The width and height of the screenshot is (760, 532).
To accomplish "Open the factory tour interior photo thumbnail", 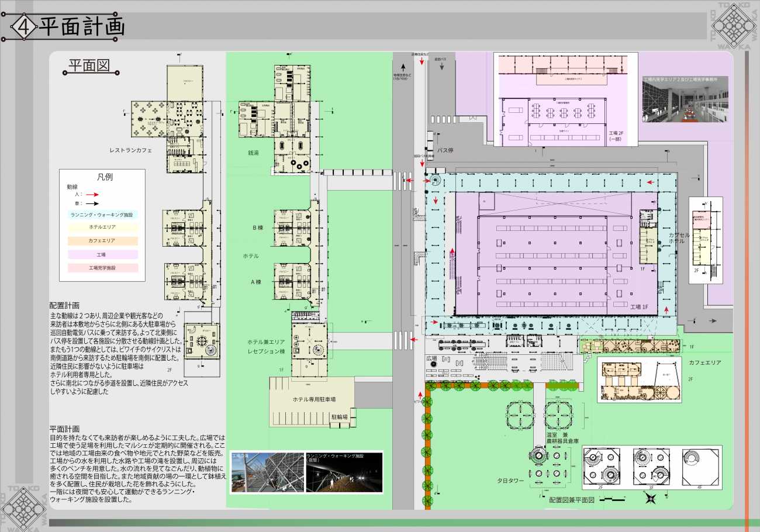I will point(685,100).
